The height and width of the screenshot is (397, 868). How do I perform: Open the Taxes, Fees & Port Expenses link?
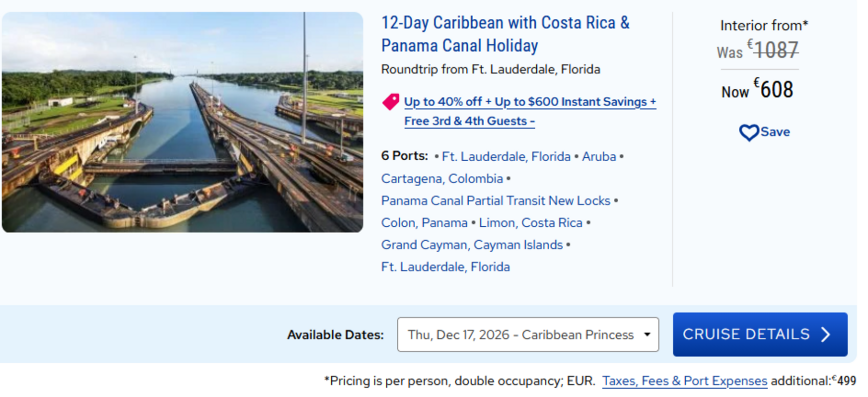pos(684,381)
